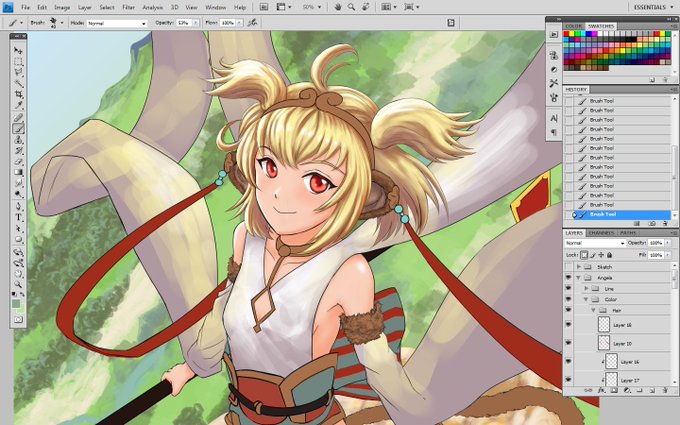The width and height of the screenshot is (680, 425).
Task: Select the Pen tool
Action: (18, 206)
